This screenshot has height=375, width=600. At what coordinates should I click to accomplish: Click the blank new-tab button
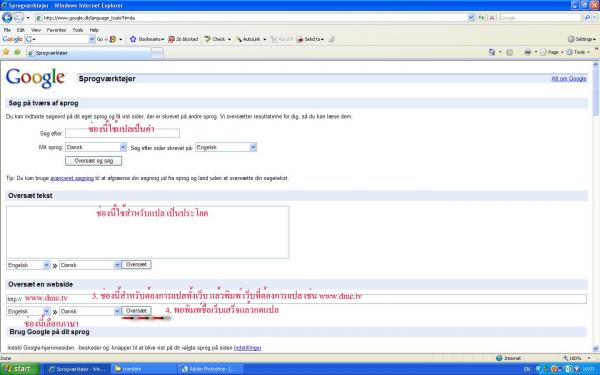pyautogui.click(x=157, y=53)
